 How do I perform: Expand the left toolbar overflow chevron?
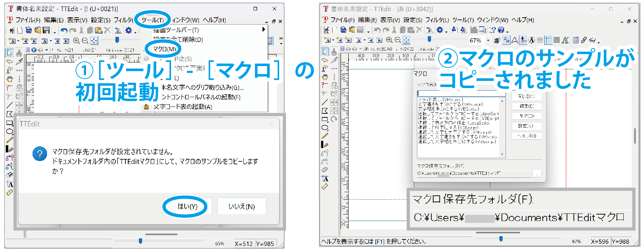[x=281, y=38]
